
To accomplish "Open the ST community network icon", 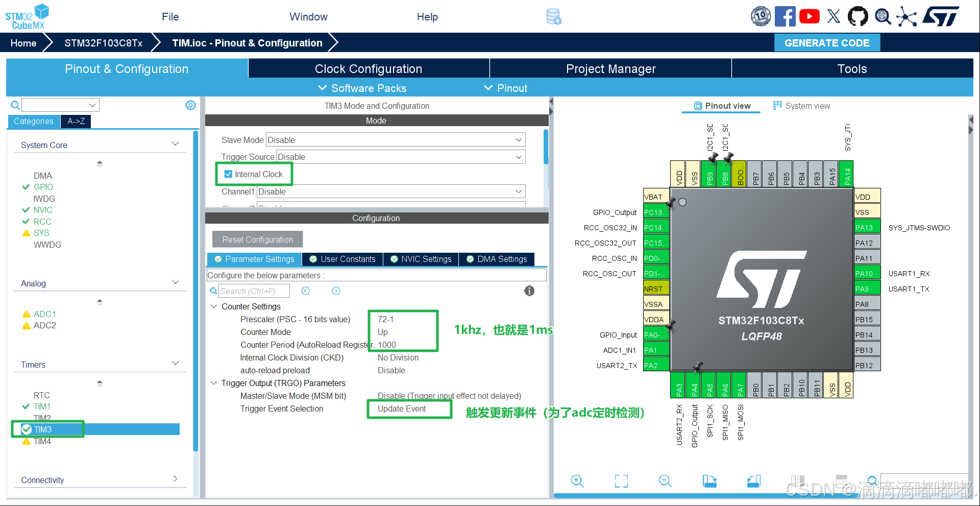I will coord(906,16).
